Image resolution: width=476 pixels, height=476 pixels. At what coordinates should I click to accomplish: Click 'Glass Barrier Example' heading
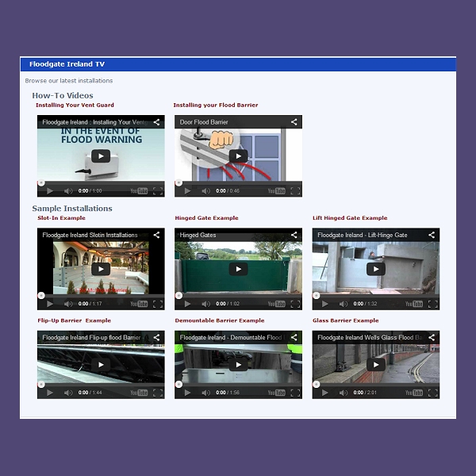(x=345, y=321)
